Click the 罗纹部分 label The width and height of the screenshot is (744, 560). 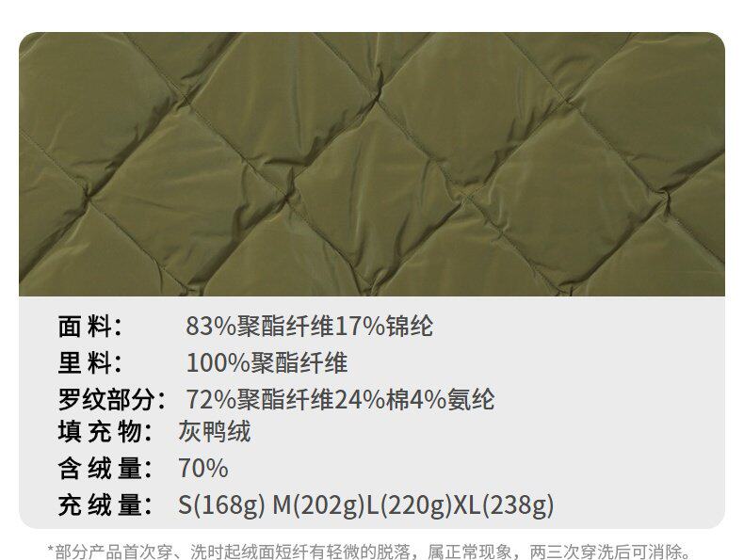111,399
